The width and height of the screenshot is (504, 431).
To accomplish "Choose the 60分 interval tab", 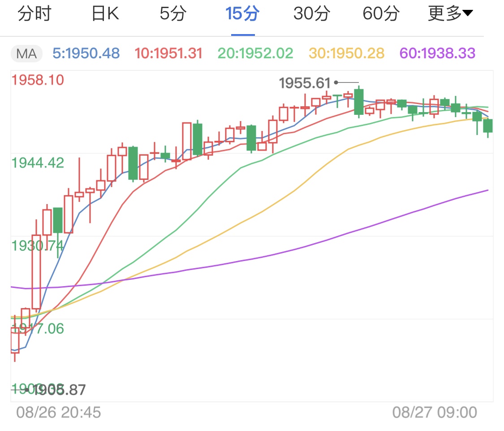I will click(381, 14).
